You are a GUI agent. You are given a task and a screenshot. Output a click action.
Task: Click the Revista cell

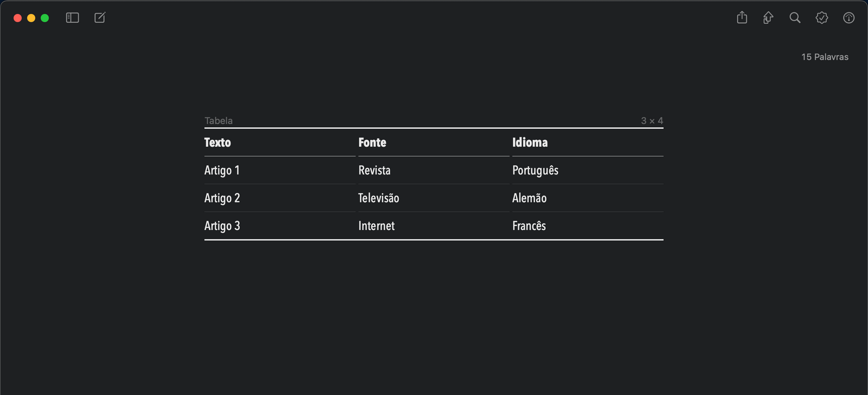point(374,171)
